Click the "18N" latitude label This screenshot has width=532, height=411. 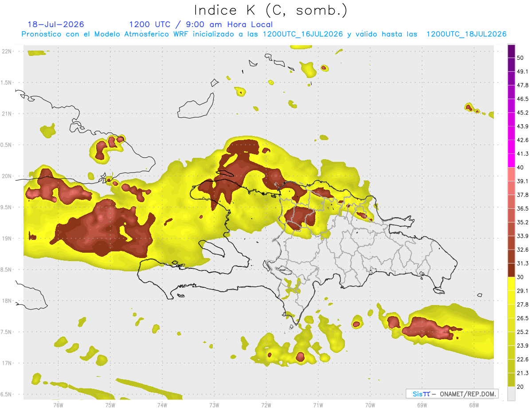click(x=8, y=301)
